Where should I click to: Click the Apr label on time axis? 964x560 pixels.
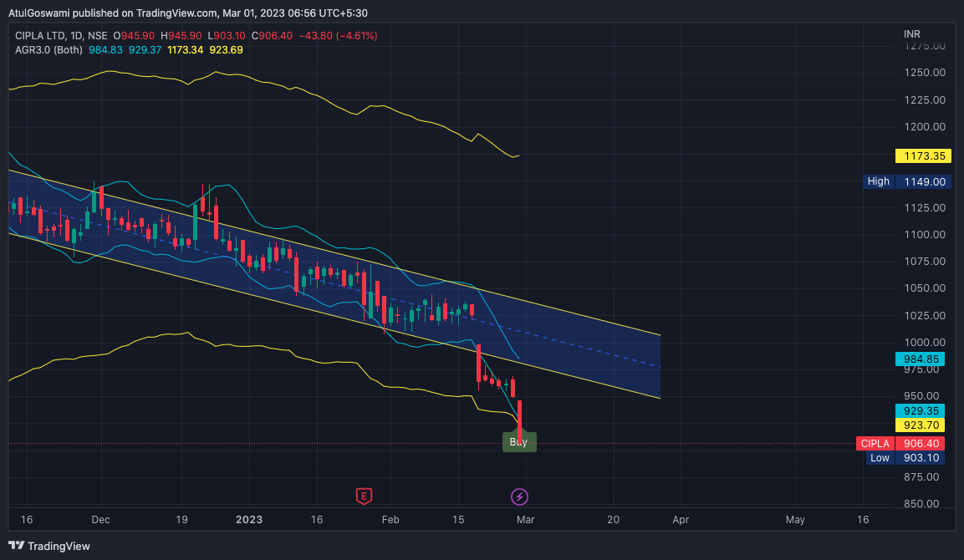(681, 519)
